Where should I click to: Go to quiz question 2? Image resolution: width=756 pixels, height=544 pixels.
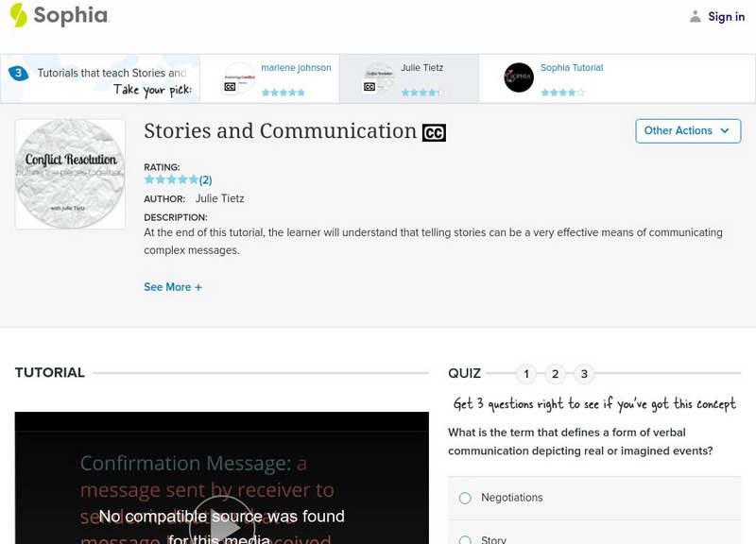coord(556,374)
